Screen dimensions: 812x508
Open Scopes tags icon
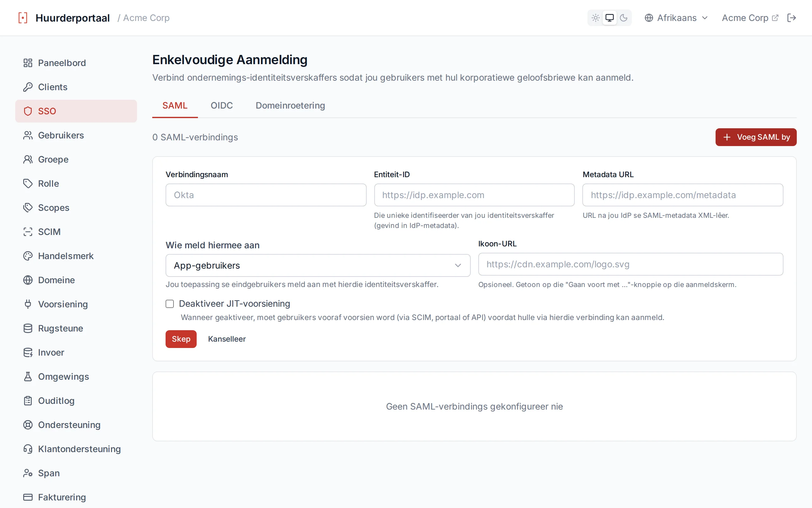pos(28,208)
